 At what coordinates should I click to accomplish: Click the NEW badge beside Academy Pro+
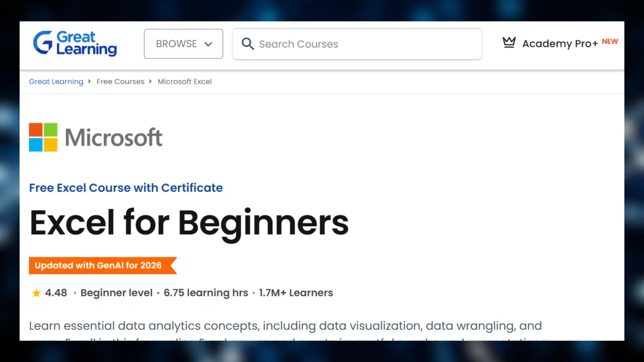[609, 41]
